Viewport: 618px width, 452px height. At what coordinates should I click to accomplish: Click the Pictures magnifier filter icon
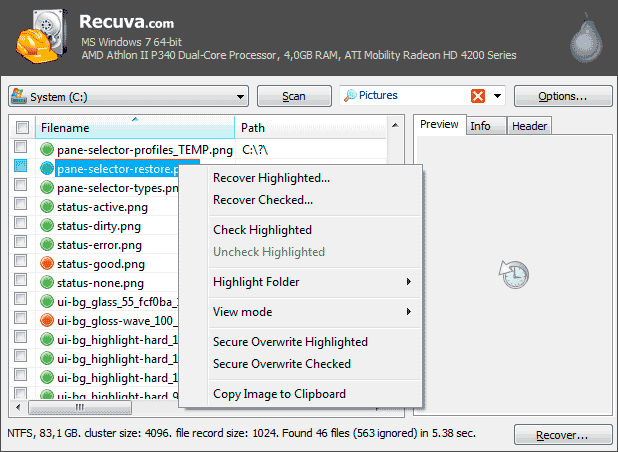click(x=350, y=95)
